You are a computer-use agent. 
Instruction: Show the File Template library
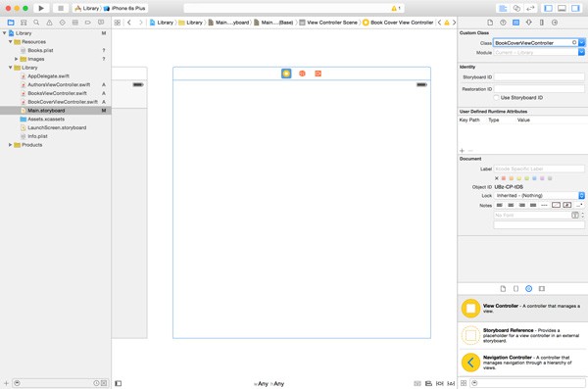point(503,288)
